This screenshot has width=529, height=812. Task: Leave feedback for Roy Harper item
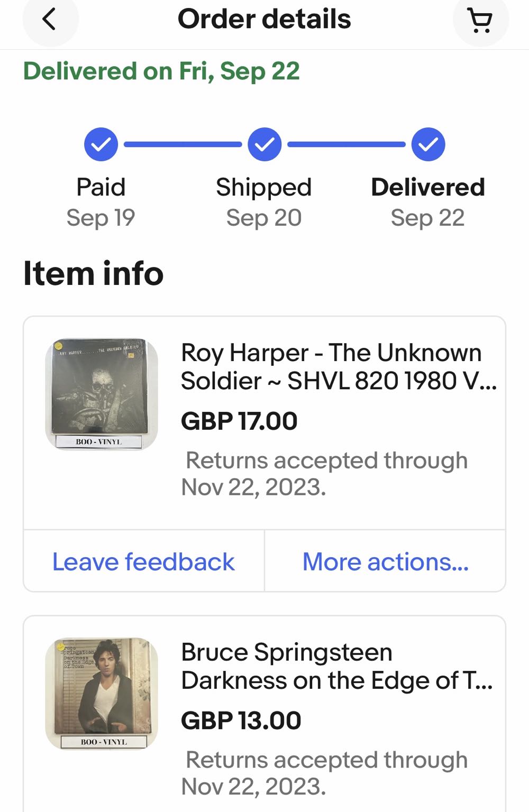coord(143,561)
